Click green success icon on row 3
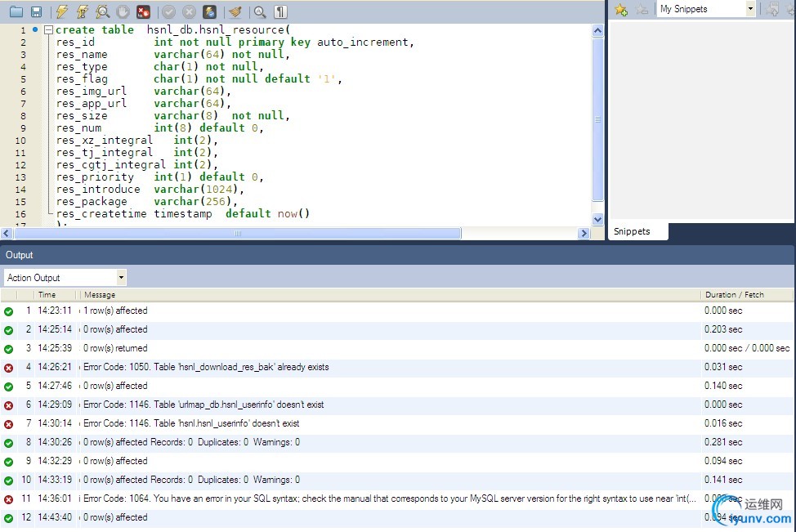Viewport: 796px width, 532px height. (x=9, y=349)
